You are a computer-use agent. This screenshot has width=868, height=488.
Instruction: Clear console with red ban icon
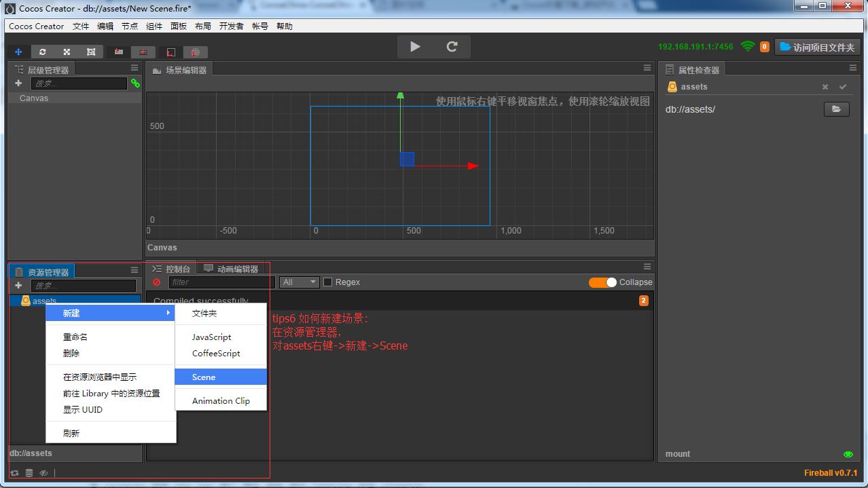tap(157, 282)
